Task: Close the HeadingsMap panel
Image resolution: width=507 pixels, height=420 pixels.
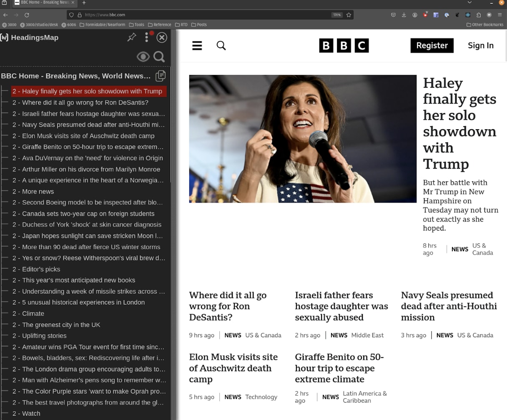Action: click(162, 37)
